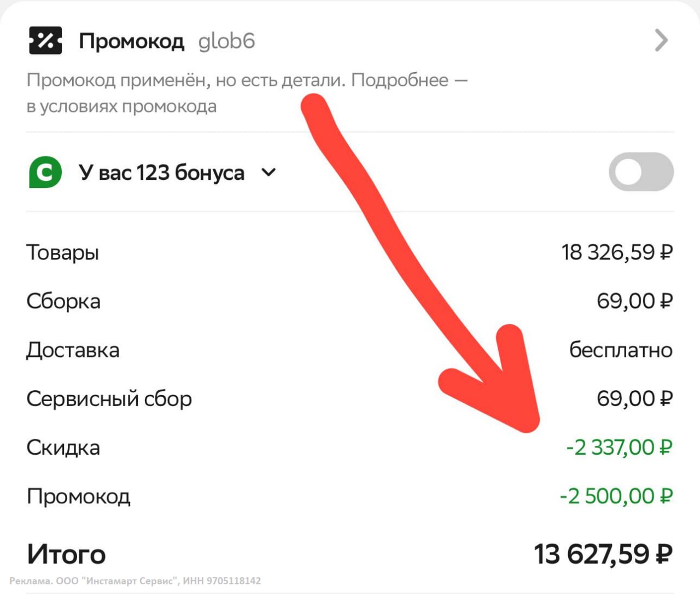The width and height of the screenshot is (700, 594).
Task: Click the green discount amount -2 337,00 ₽
Action: point(619,448)
